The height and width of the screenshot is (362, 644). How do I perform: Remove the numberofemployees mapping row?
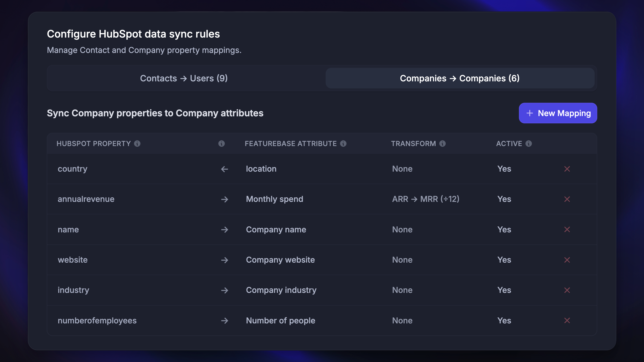[x=567, y=321]
